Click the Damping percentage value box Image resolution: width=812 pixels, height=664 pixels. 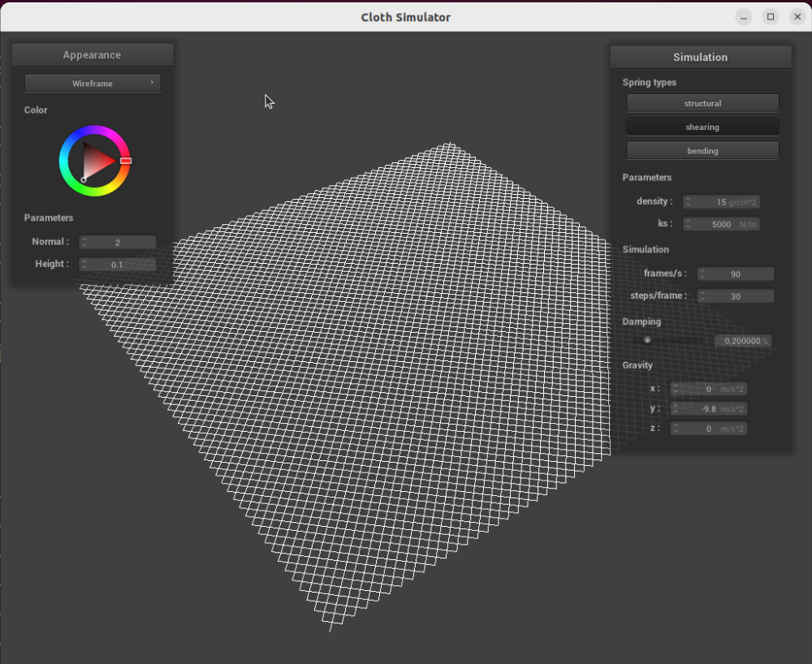pos(743,341)
